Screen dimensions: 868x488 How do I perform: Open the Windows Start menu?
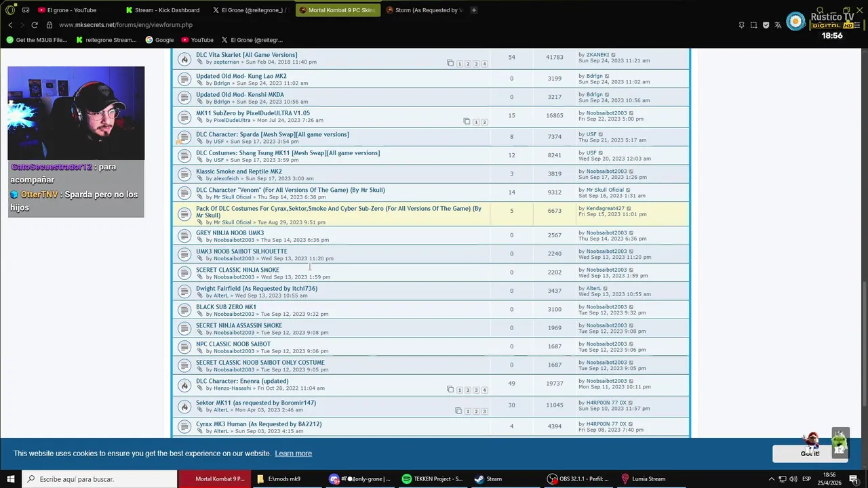[12, 479]
